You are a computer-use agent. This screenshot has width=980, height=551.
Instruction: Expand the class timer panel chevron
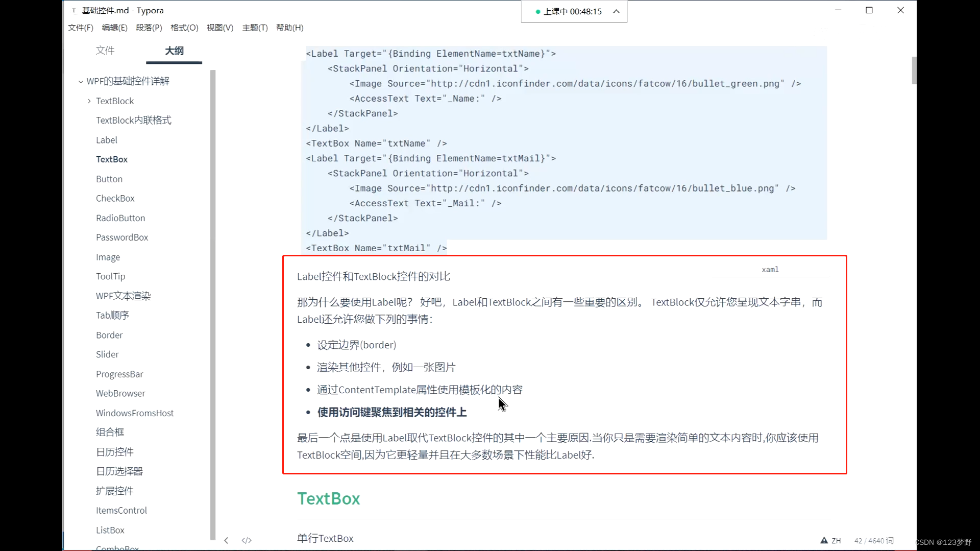point(616,11)
